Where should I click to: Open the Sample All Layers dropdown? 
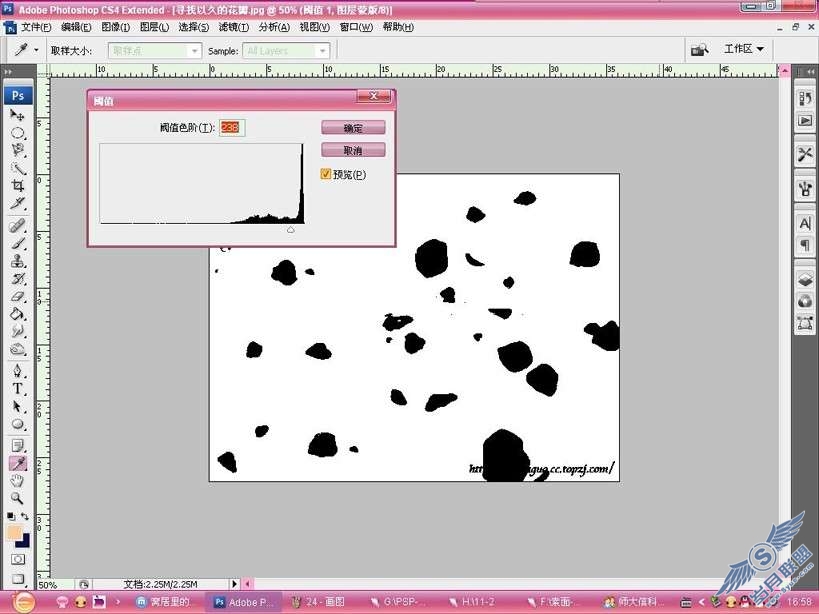pos(286,51)
